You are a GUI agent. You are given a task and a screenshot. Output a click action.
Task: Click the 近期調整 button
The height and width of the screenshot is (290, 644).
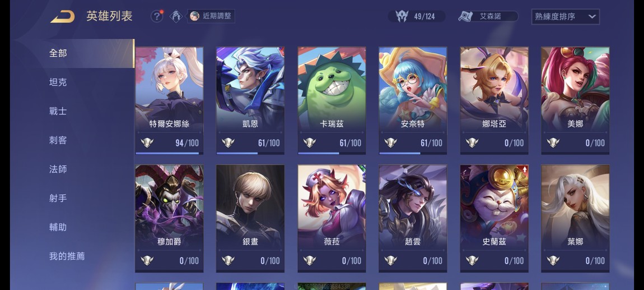[212, 16]
